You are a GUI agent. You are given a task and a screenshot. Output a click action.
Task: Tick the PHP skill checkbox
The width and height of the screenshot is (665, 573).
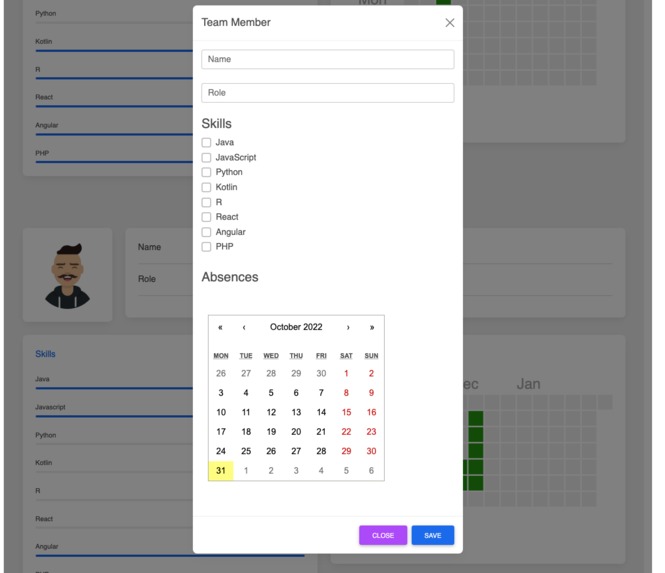click(x=206, y=247)
